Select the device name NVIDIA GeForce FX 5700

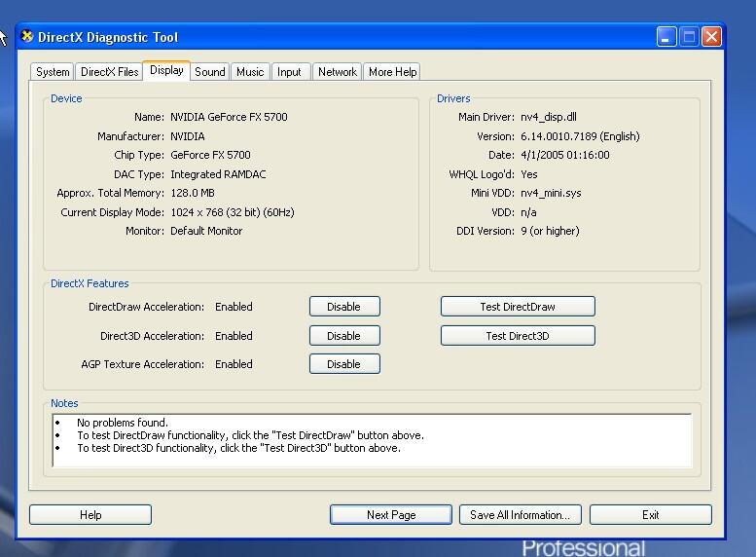click(229, 117)
